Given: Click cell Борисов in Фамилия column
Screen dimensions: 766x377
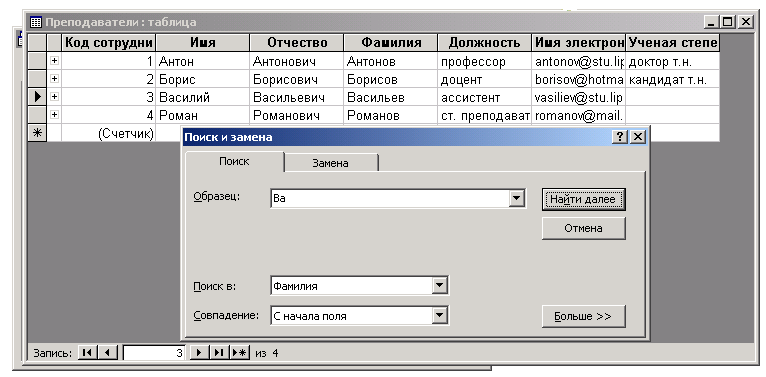Looking at the screenshot, I should [x=391, y=79].
